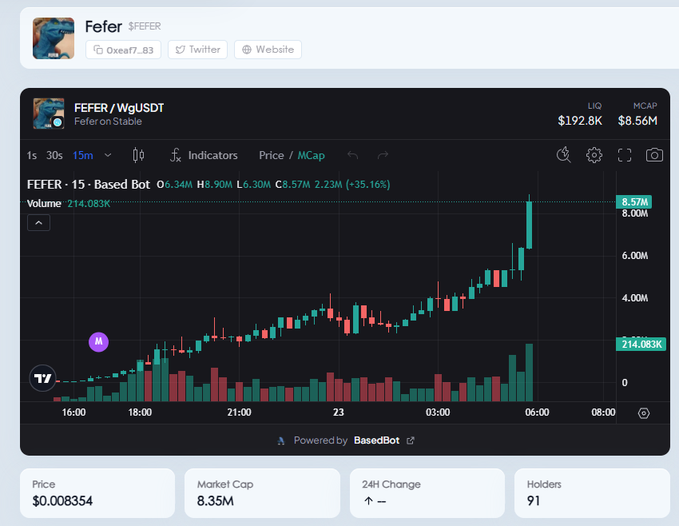
Task: Click the 8.57M current price label
Action: point(634,202)
